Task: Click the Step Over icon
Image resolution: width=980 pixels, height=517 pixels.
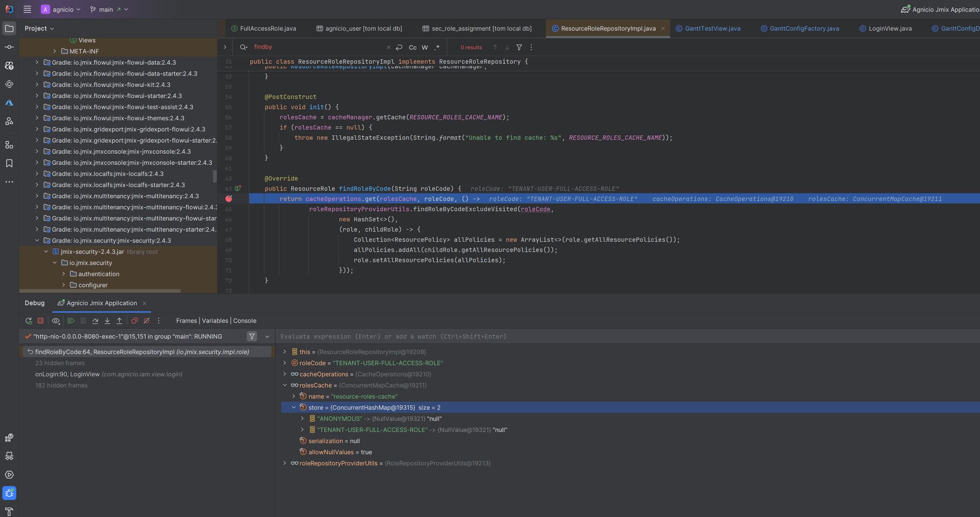Action: pos(95,321)
